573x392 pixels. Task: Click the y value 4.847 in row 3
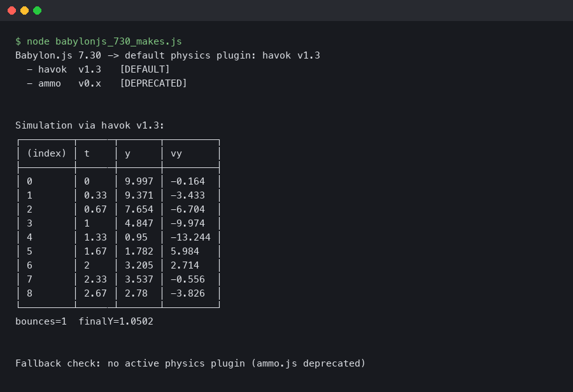point(139,223)
